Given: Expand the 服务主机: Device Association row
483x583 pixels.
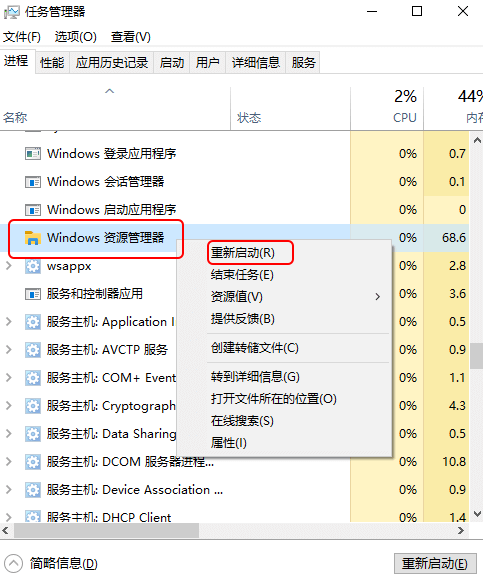Looking at the screenshot, I should point(9,490).
